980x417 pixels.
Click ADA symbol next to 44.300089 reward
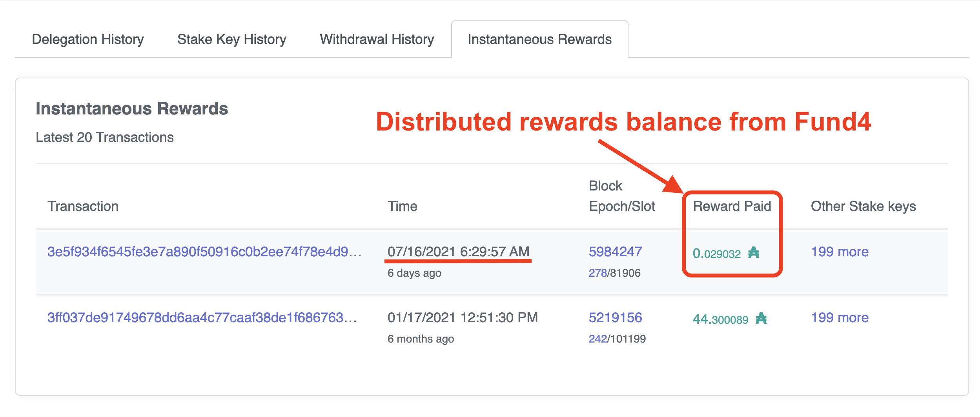click(x=761, y=319)
